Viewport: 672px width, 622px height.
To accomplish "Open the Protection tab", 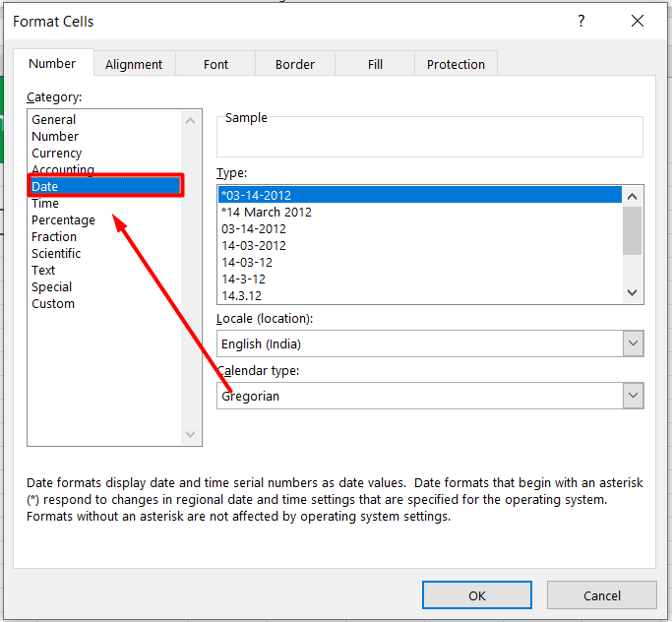I will (456, 64).
